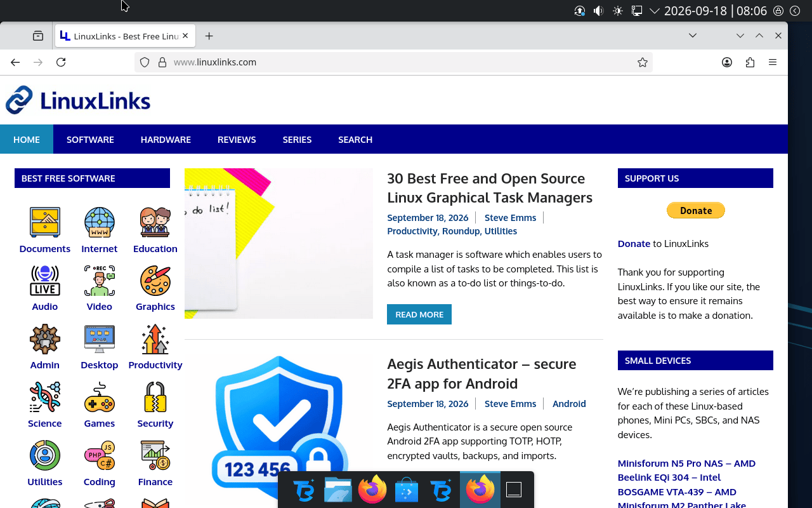Open the Coding category icon
812x508 pixels.
pos(100,455)
